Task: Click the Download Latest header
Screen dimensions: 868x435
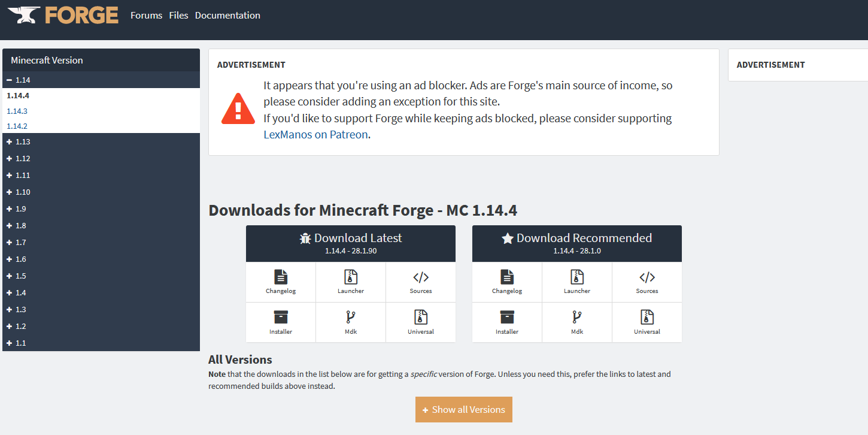Action: [351, 243]
